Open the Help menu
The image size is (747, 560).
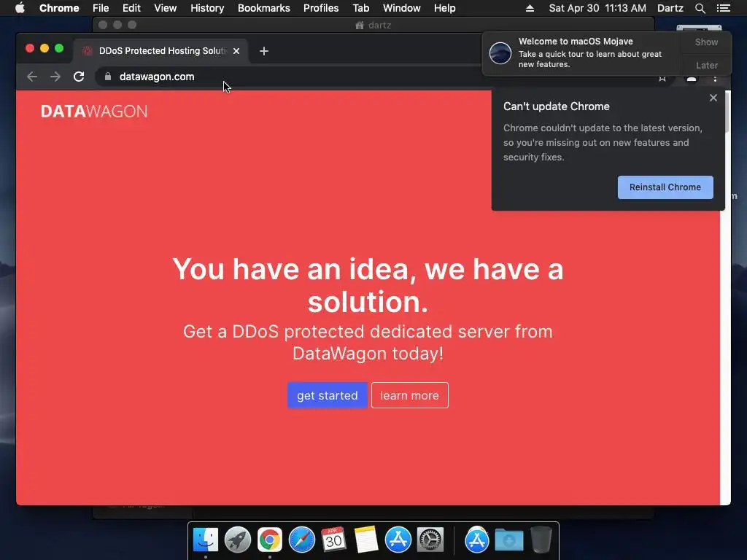pos(444,8)
